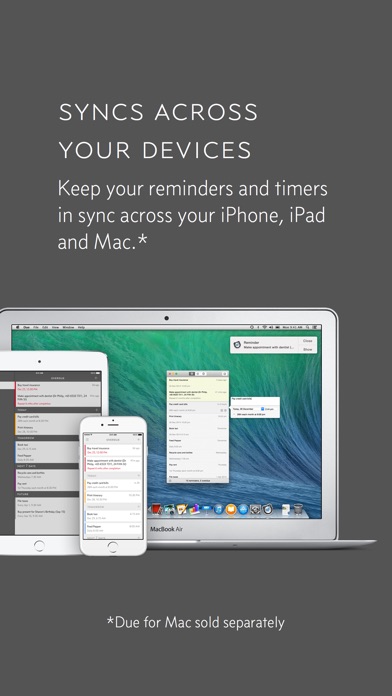392x696 pixels.
Task: Open the App Store dock icon
Action: (x=243, y=509)
